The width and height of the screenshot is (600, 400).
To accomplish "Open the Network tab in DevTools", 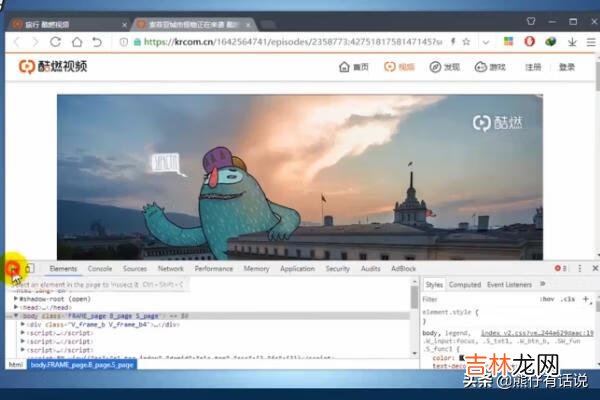I will tap(171, 269).
